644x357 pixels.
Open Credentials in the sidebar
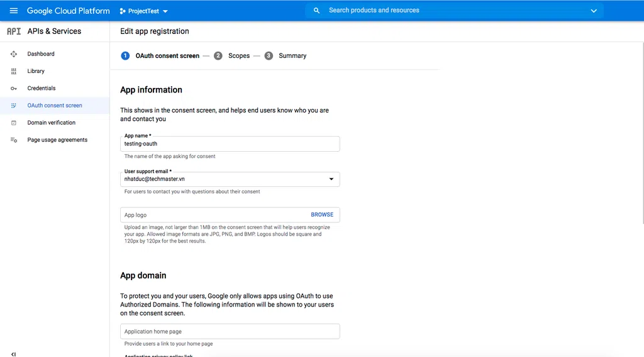pos(55,88)
